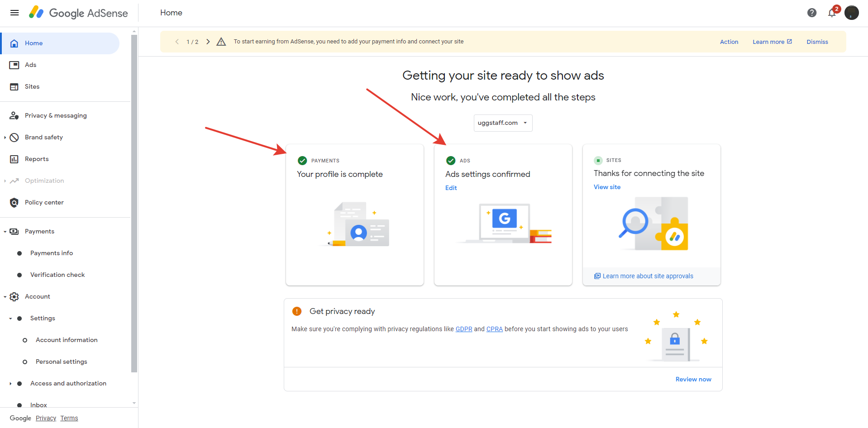Open the main hamburger menu

pyautogui.click(x=14, y=13)
